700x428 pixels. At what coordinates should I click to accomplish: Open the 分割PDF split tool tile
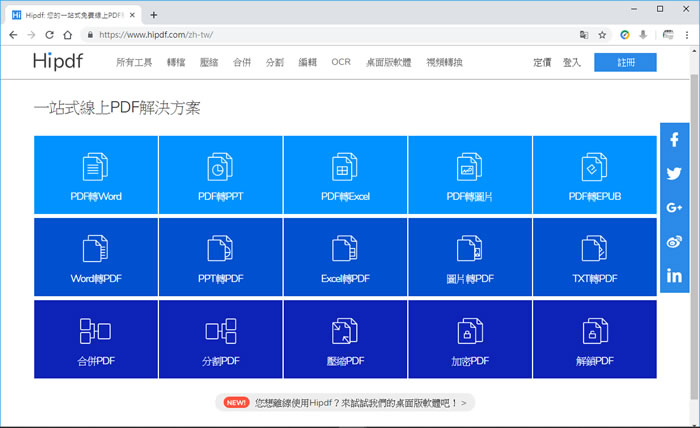pyautogui.click(x=221, y=339)
